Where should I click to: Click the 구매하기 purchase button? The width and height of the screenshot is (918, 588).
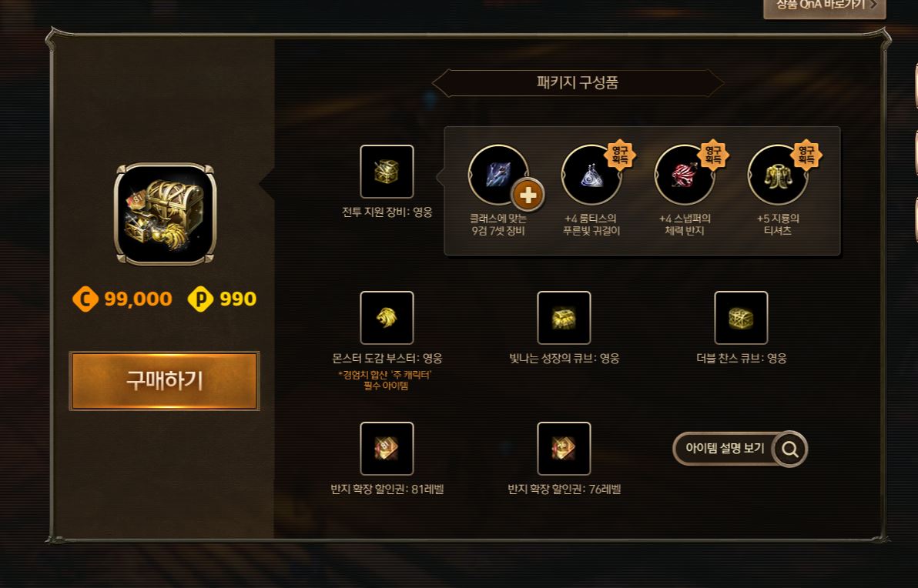[x=165, y=381]
